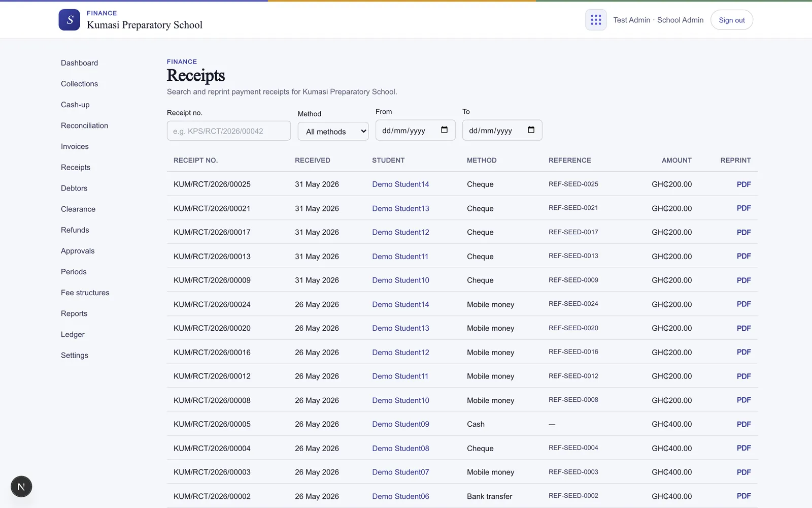The width and height of the screenshot is (812, 508).
Task: Open Ledger page
Action: [x=73, y=334]
